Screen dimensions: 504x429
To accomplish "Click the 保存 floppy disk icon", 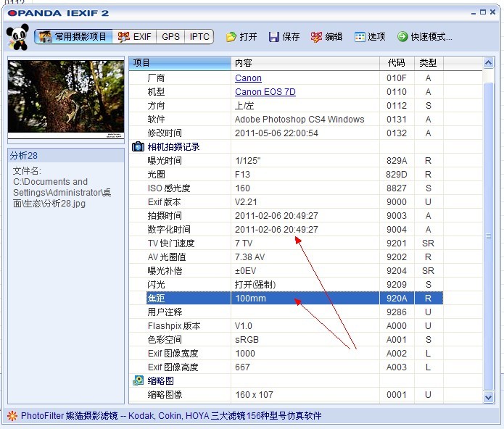I will coord(274,37).
